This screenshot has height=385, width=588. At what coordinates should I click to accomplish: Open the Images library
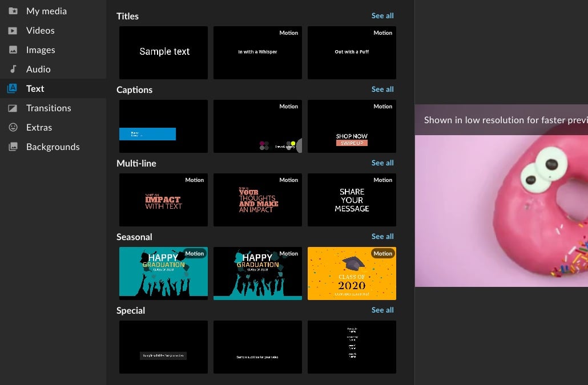point(41,50)
